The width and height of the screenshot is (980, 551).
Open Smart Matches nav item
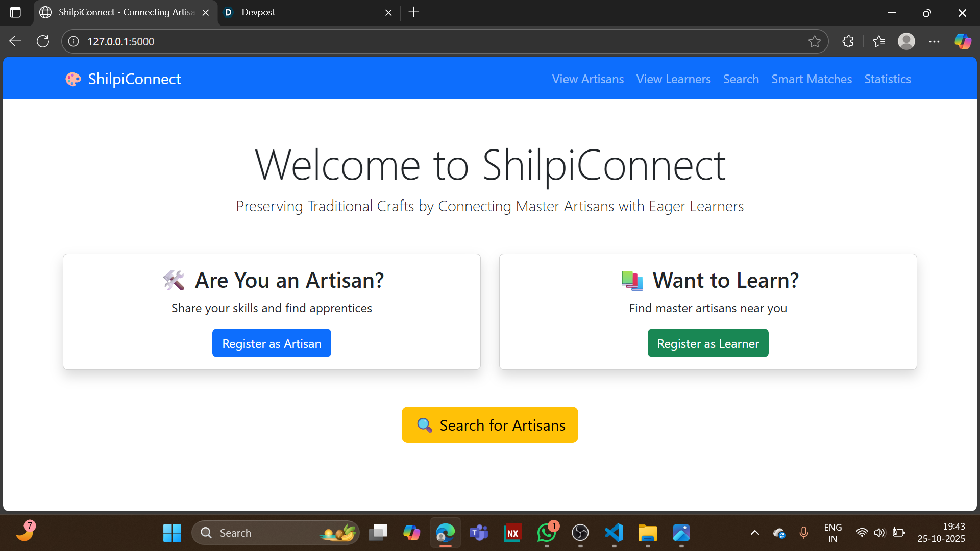point(811,79)
